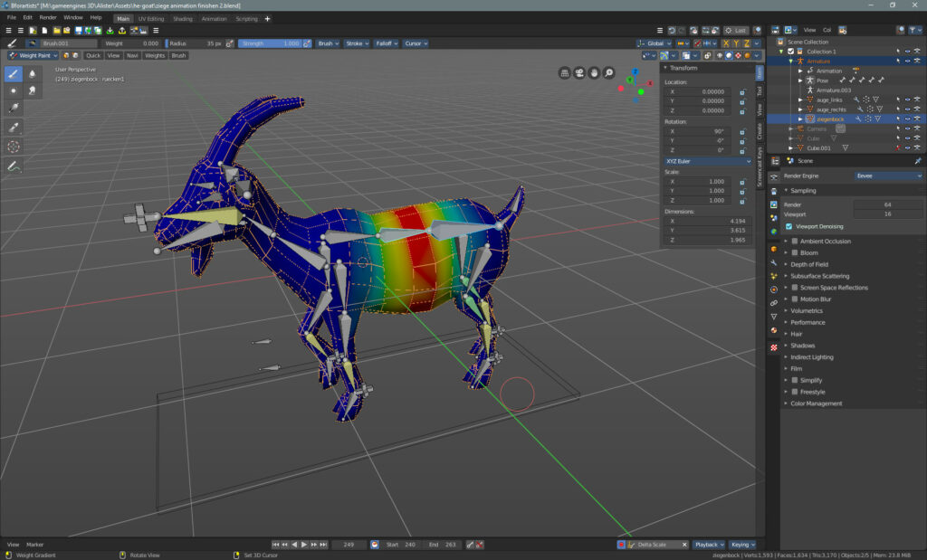Uncheck Viewport Denoising checkbox
927x560 pixels.
tap(789, 226)
